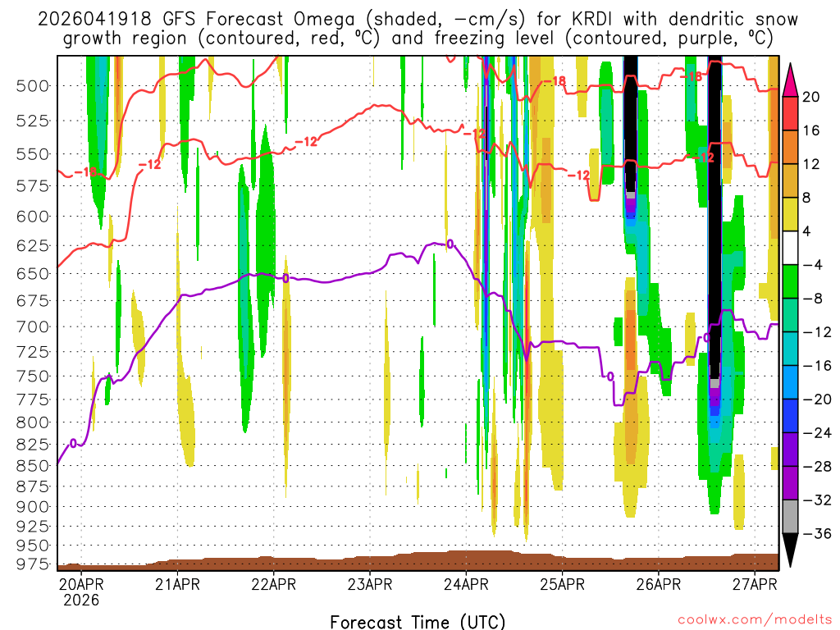Viewport: 840px width, 630px height.
Task: Click the 21APR date label on the time axis
Action: tap(177, 584)
